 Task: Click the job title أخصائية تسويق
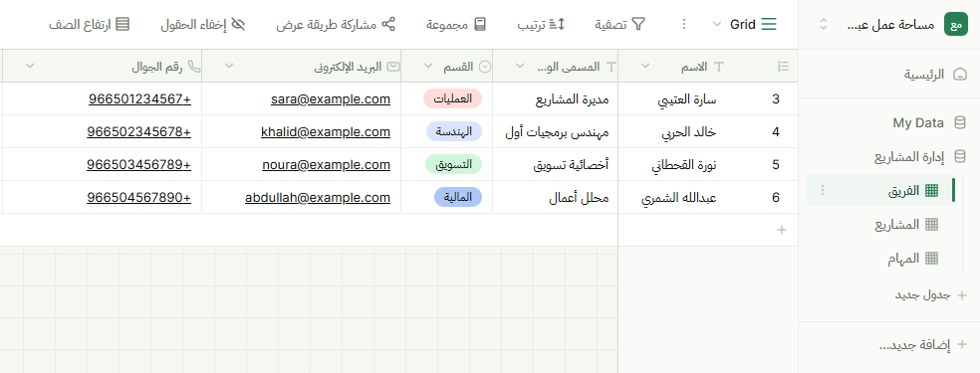[572, 165]
